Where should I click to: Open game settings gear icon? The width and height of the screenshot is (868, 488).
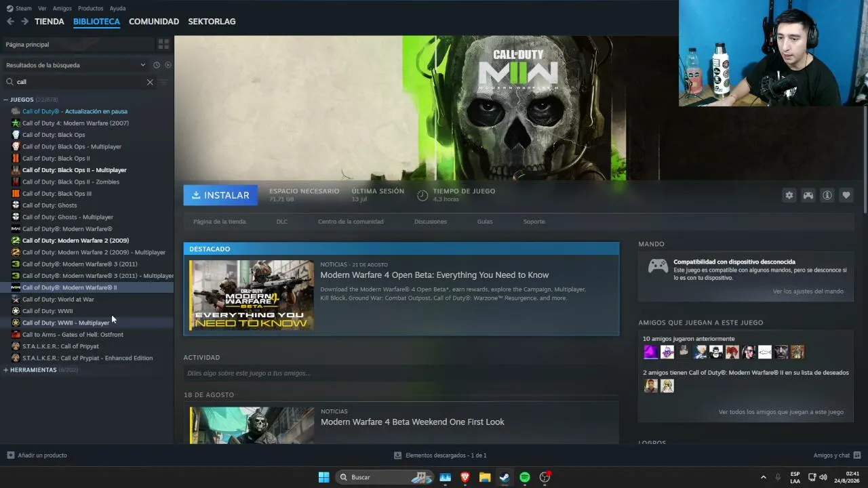click(789, 195)
